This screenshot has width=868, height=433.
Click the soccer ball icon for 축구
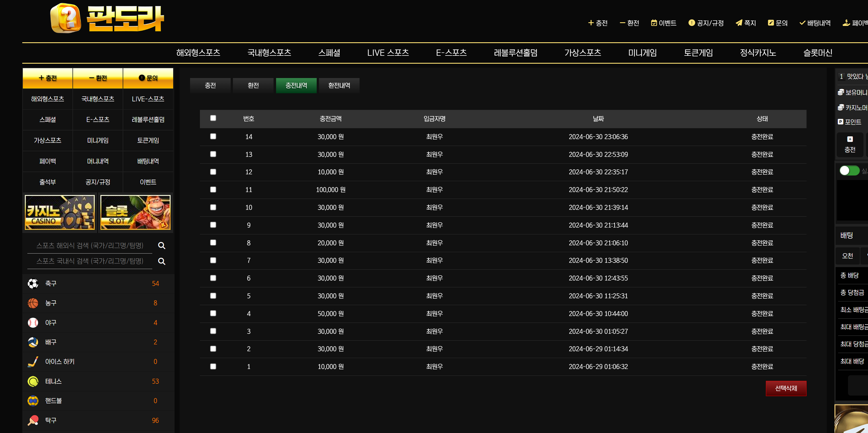tap(33, 283)
